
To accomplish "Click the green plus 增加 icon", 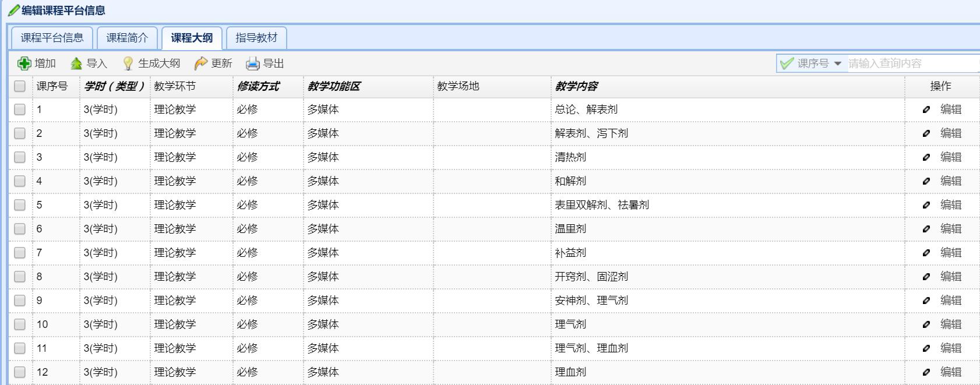I will 24,63.
